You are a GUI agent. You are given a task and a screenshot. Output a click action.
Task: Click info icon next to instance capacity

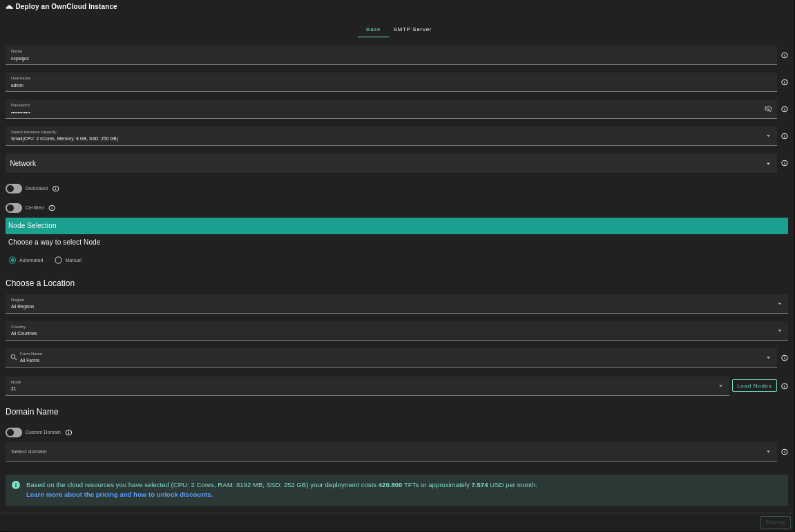(784, 136)
